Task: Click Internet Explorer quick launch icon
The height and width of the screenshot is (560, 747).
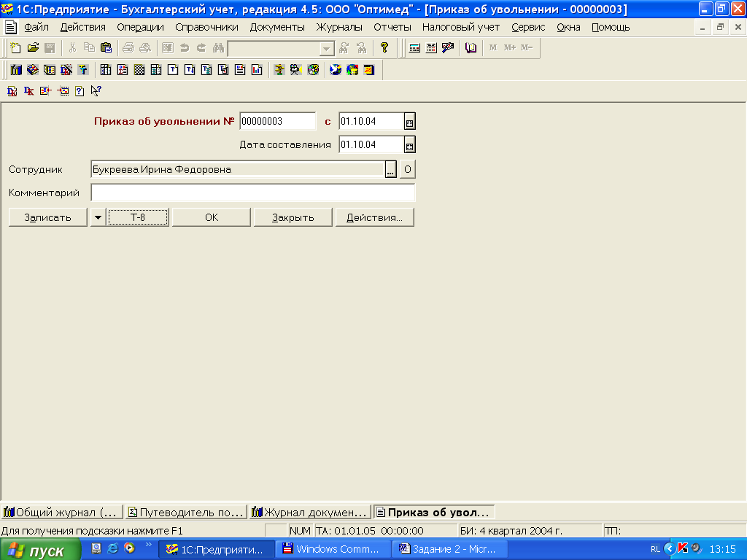Action: 113,548
